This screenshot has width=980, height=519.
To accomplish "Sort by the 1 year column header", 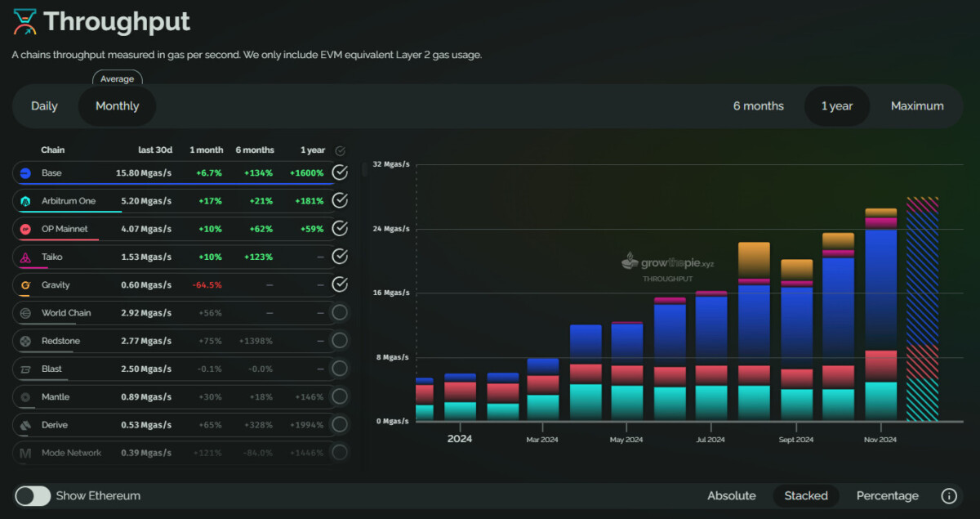I will click(x=313, y=150).
